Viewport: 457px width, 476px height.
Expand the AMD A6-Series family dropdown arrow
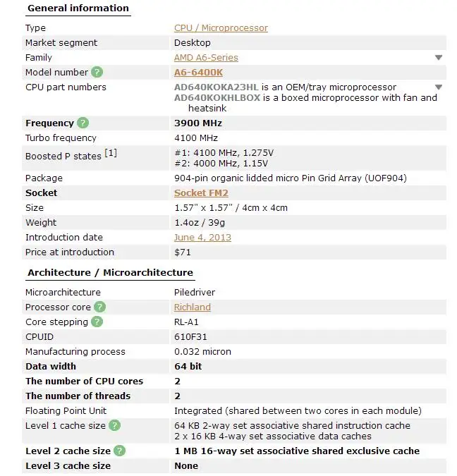coord(439,57)
